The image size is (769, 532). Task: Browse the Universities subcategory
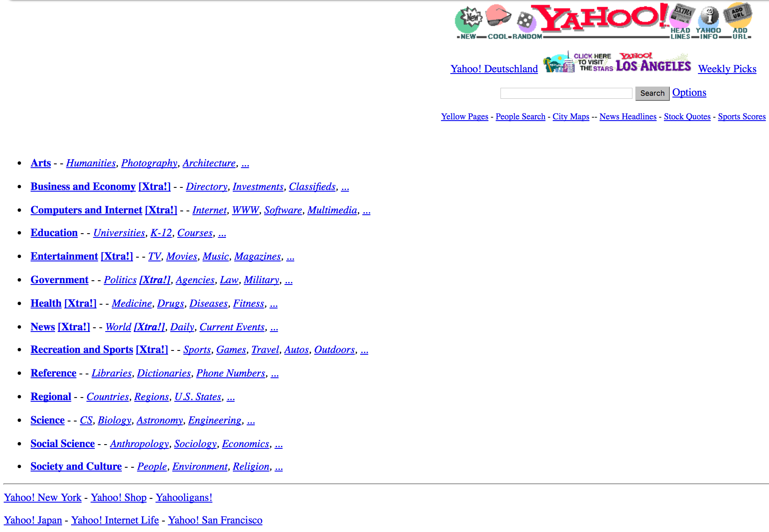pyautogui.click(x=119, y=233)
